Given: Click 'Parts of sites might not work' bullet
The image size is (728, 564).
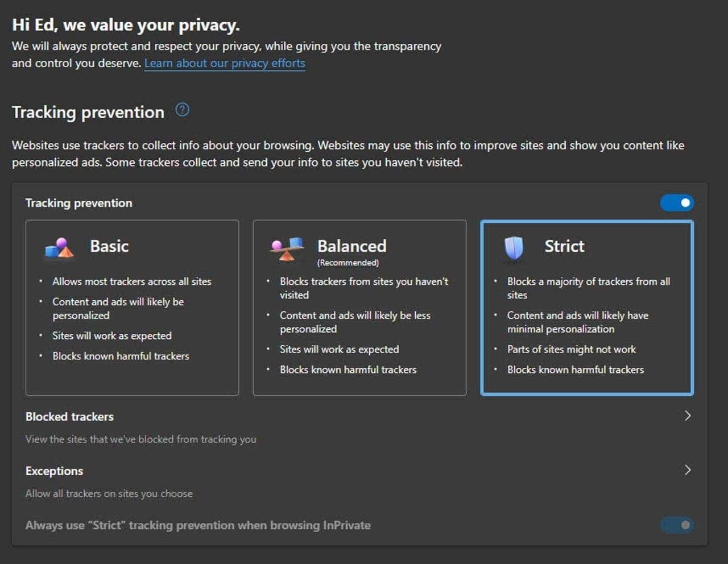Looking at the screenshot, I should pos(571,349).
